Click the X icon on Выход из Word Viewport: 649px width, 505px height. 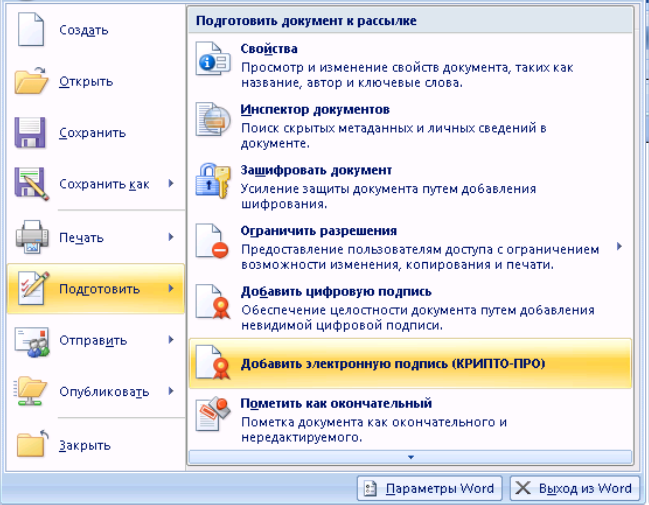(523, 488)
